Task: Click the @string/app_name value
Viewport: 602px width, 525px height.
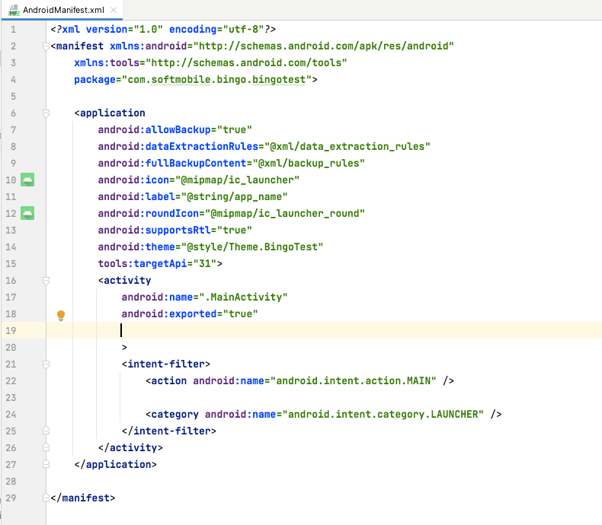Action: point(234,197)
